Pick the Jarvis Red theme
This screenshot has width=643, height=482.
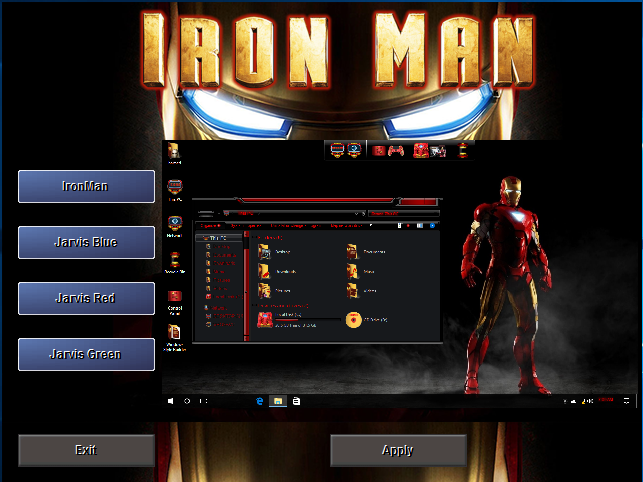[87, 299]
